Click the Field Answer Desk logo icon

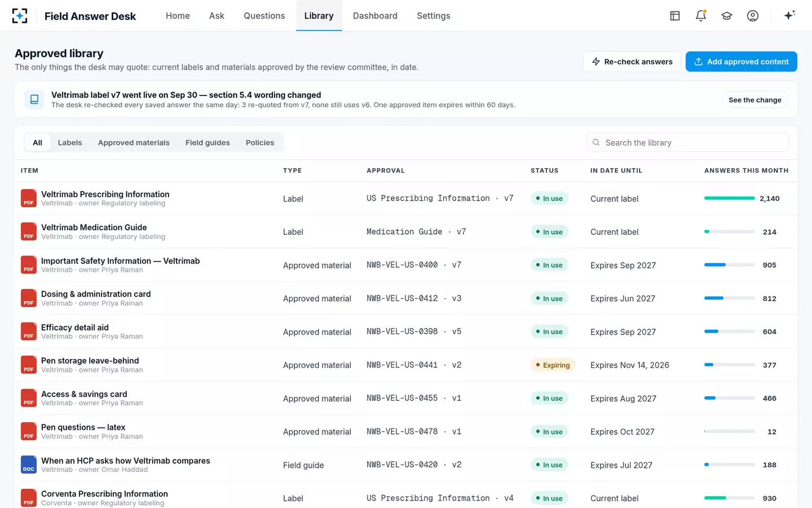20,16
